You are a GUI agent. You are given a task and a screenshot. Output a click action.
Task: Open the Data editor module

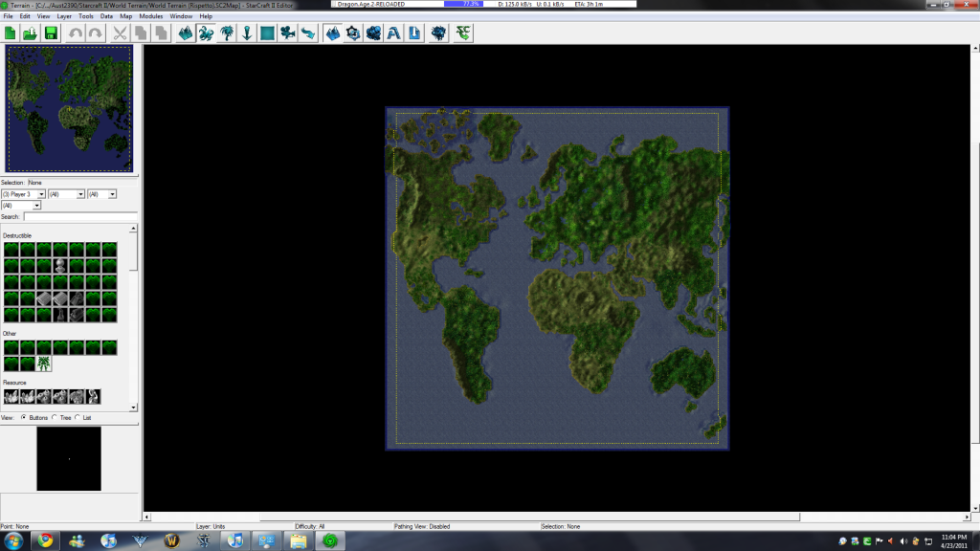374,33
